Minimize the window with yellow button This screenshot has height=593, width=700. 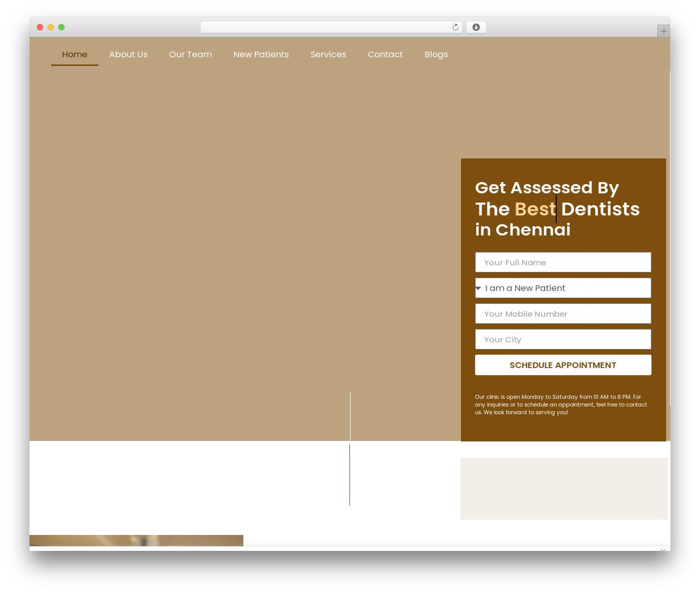click(x=51, y=27)
